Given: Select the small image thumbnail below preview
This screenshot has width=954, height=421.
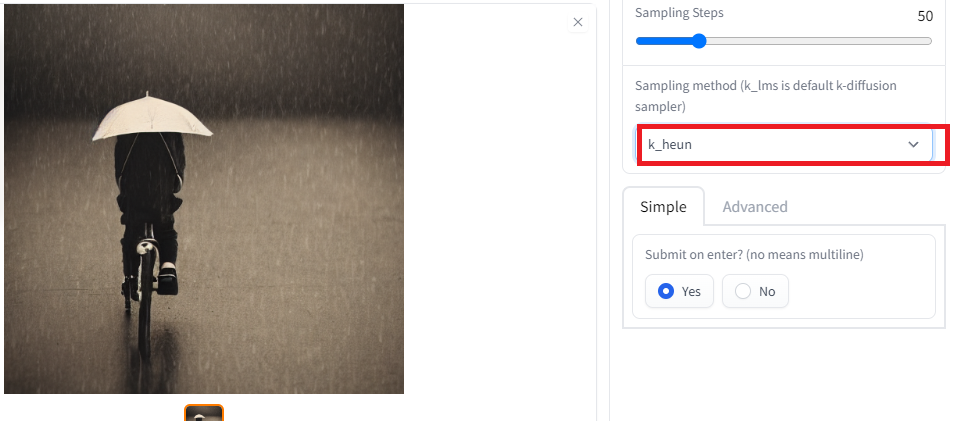Looking at the screenshot, I should 204,413.
